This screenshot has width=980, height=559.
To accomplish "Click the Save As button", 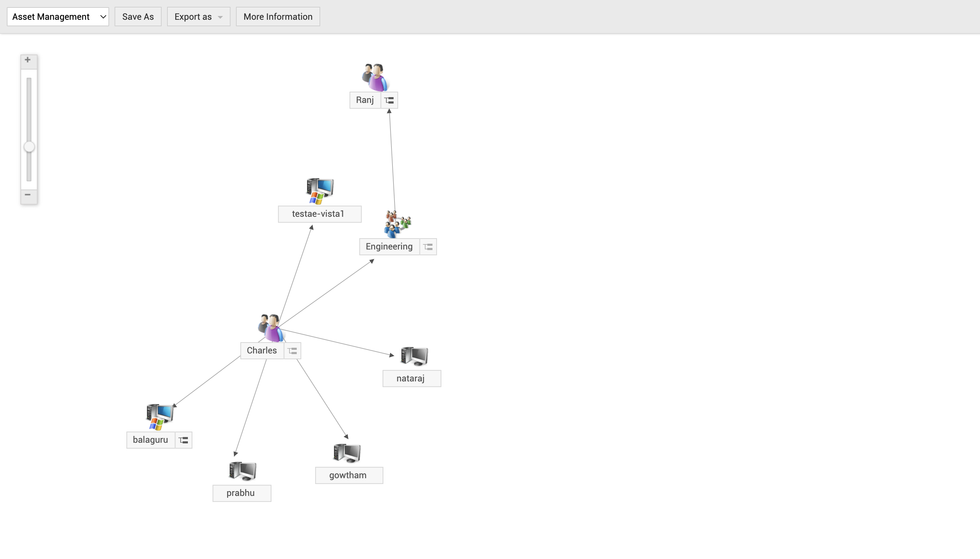I will click(x=138, y=16).
